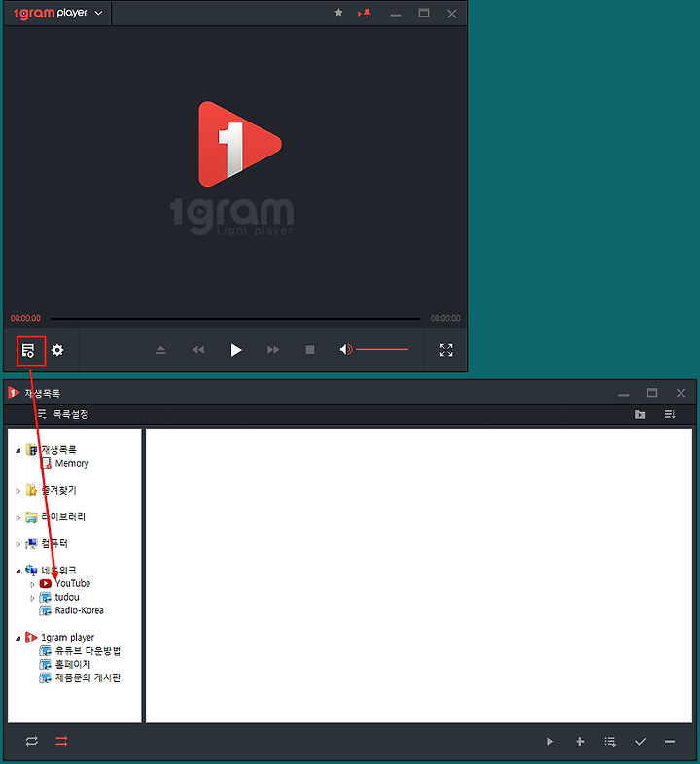Expand the YouTube node
Screen dimensions: 700x764
pos(32,585)
